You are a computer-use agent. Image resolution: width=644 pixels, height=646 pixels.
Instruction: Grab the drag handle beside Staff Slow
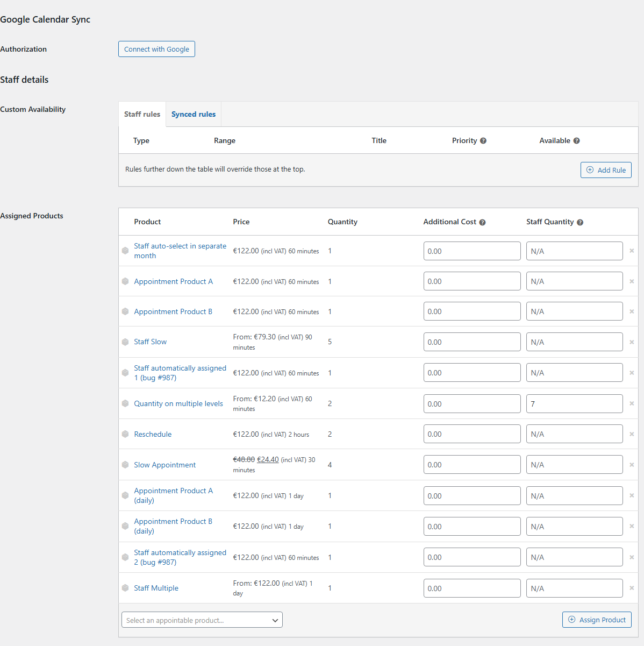pos(125,342)
